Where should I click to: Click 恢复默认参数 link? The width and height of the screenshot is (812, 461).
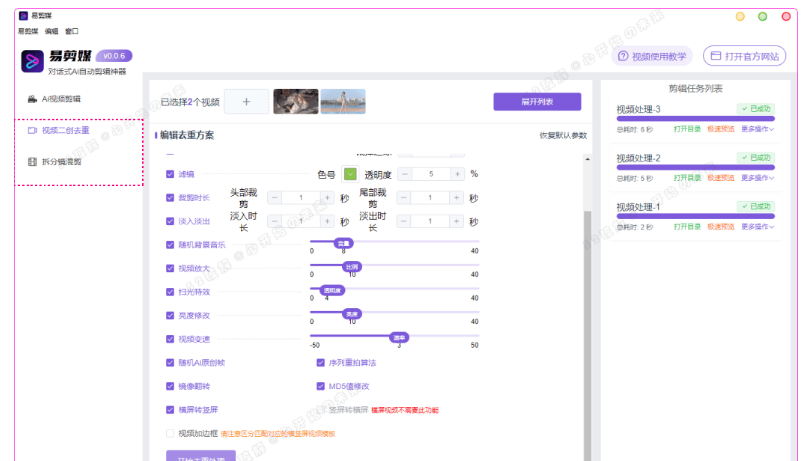[x=563, y=136]
